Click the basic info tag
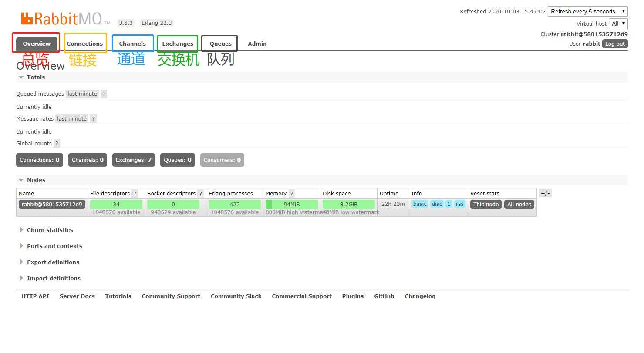Viewport: 644px width, 353px height. [420, 204]
